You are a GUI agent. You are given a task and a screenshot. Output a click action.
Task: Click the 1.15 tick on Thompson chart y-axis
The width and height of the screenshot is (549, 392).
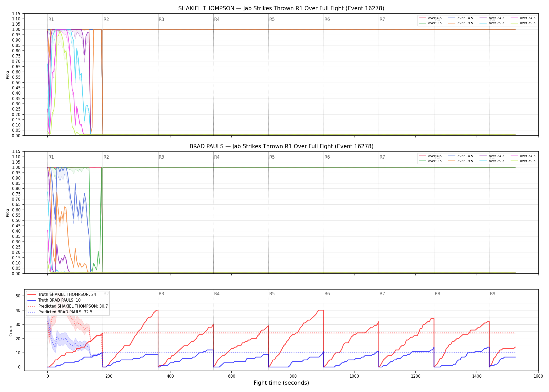coord(16,14)
